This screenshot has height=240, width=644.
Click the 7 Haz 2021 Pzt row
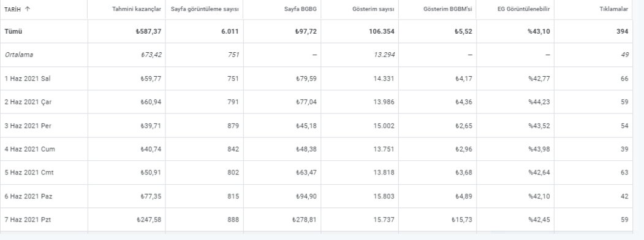316,220
